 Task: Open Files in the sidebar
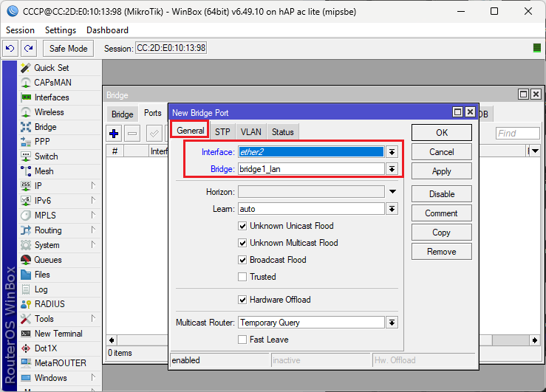[x=42, y=275]
